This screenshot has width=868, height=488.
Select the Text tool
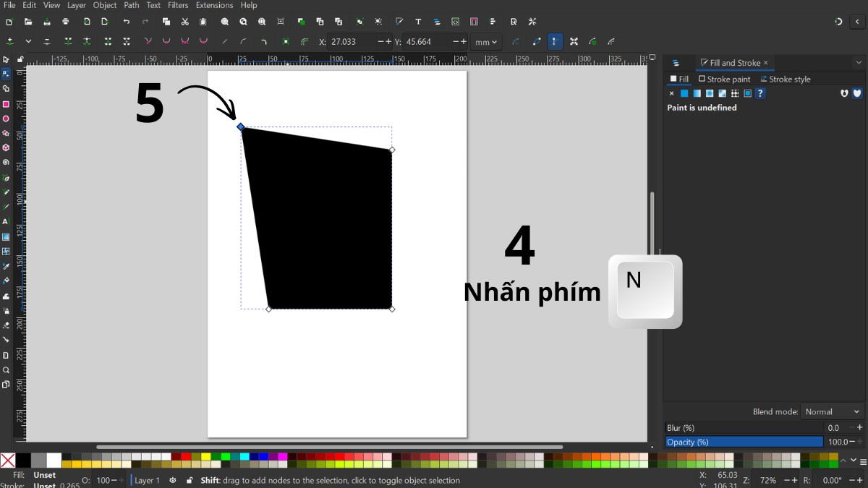click(6, 221)
